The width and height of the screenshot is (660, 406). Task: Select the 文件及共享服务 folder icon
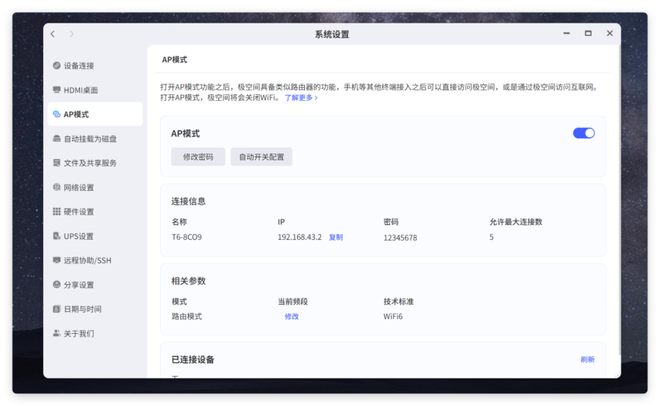(57, 163)
